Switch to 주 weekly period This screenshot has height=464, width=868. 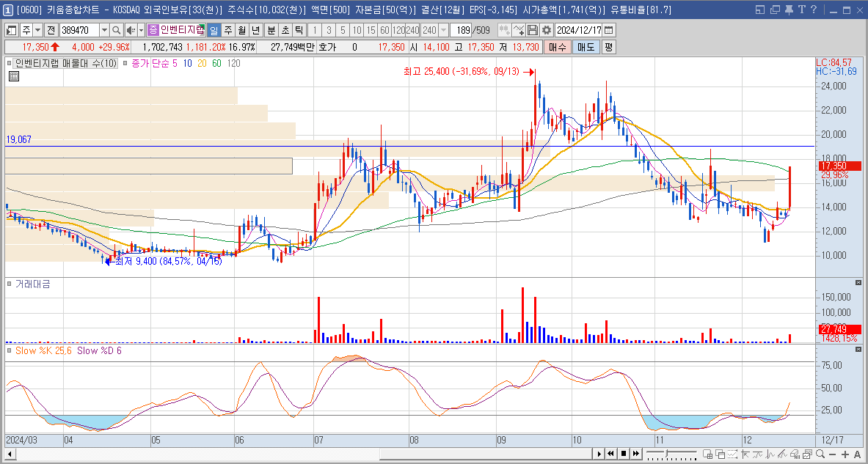point(228,30)
